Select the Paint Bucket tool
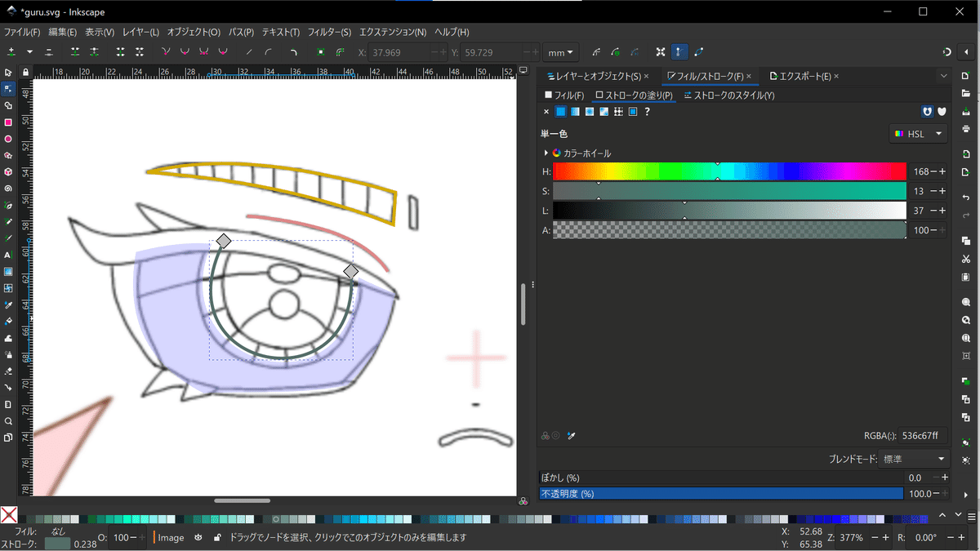980x551 pixels. [8, 321]
